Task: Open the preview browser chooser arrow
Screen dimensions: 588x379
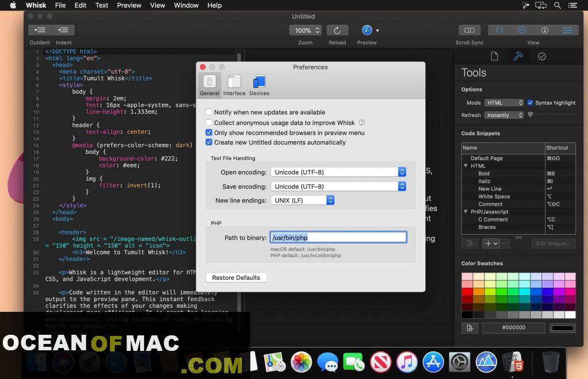Action: [377, 31]
